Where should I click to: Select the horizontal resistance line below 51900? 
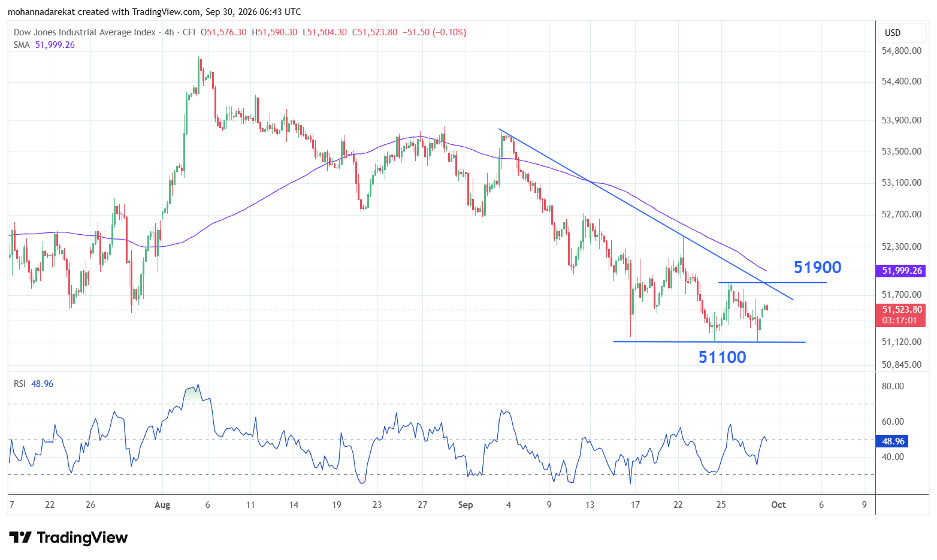coord(773,283)
